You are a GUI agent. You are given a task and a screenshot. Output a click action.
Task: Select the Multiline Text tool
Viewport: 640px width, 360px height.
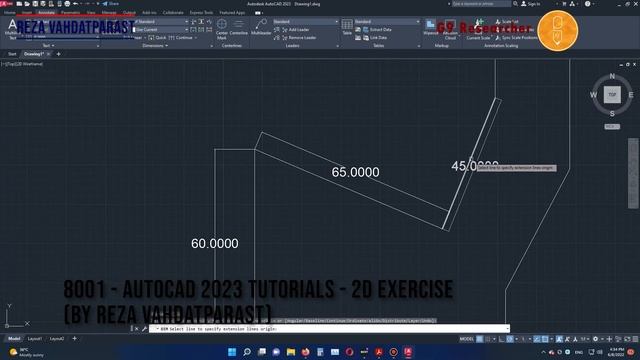point(12,29)
